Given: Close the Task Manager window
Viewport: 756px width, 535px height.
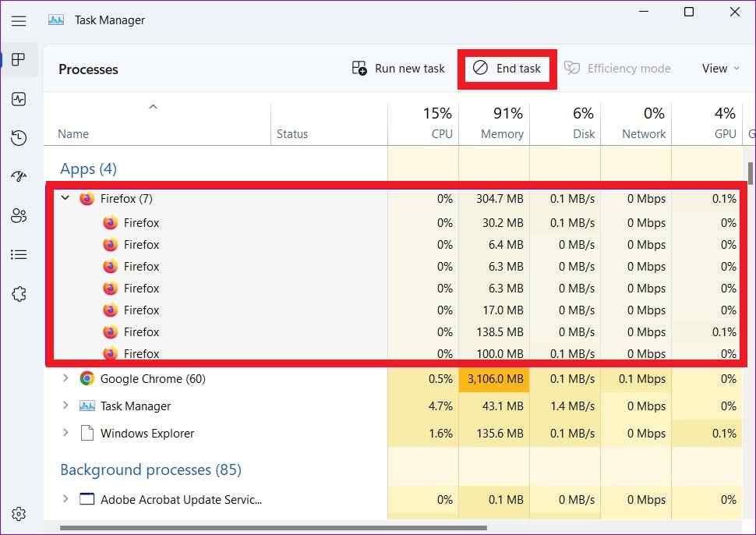Looking at the screenshot, I should [735, 12].
